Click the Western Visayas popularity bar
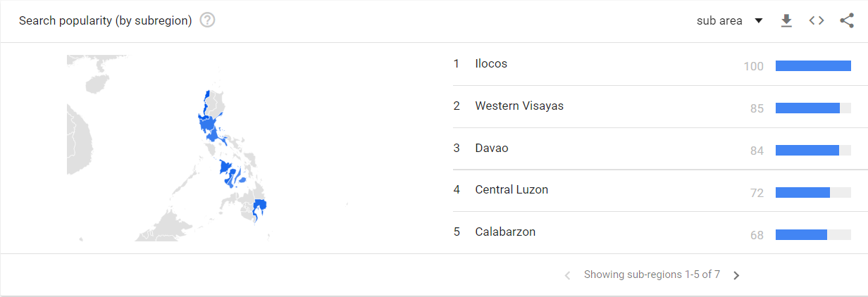 pos(813,108)
